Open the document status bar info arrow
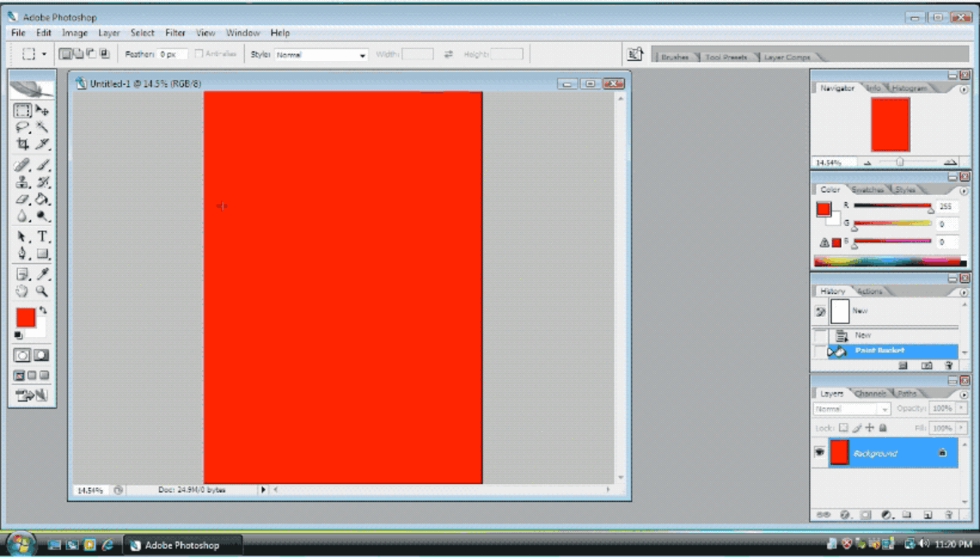 click(x=263, y=490)
